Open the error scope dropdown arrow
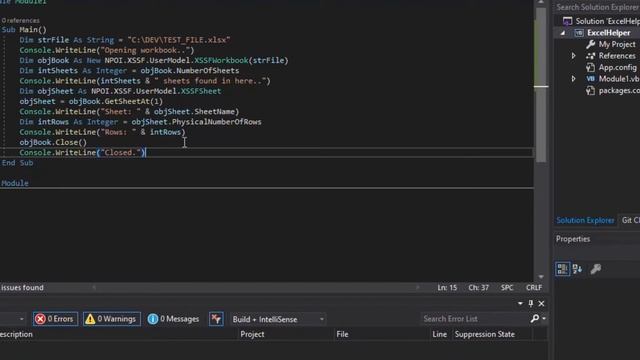 click(x=22, y=319)
